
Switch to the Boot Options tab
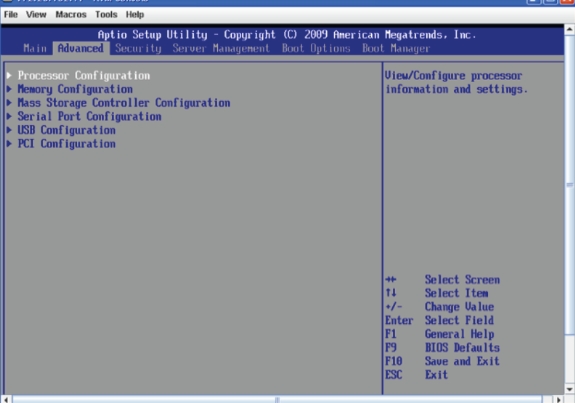pyautogui.click(x=316, y=48)
